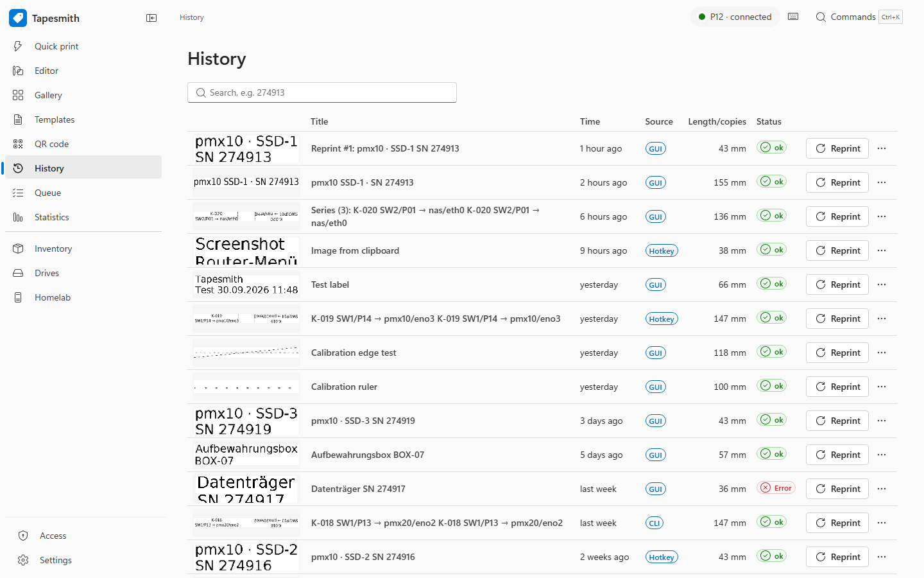Click the Settings gear icon

[23, 560]
